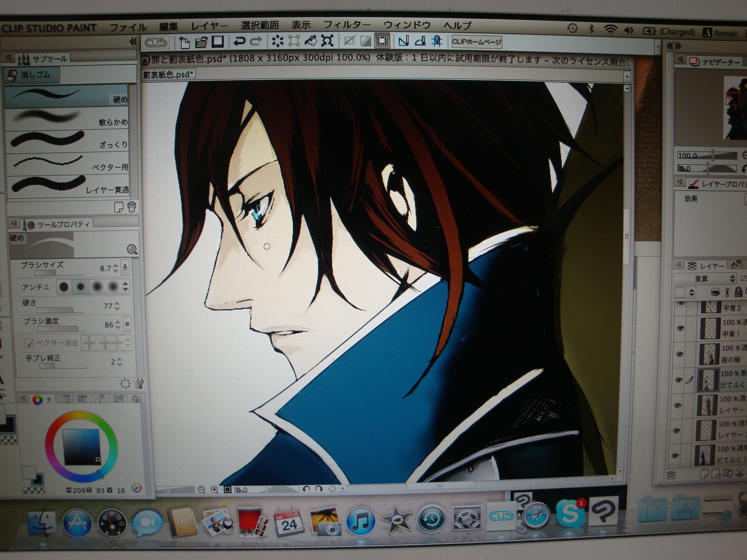
Task: Open the フィルター menu
Action: [x=347, y=26]
